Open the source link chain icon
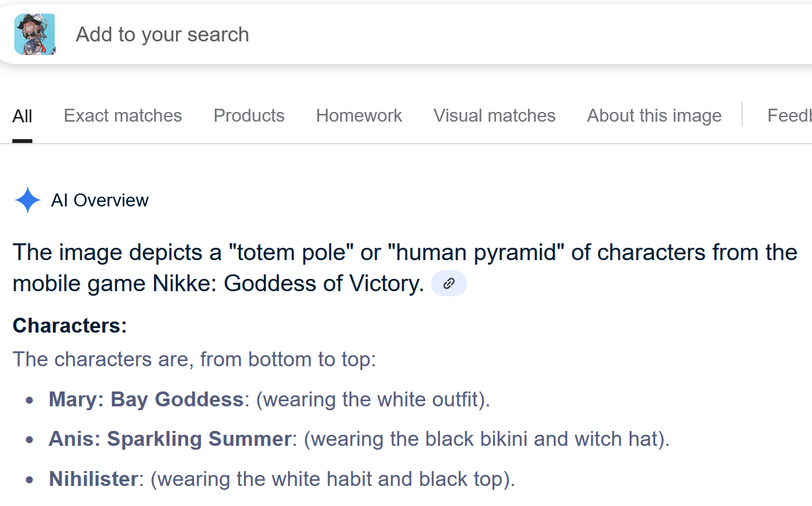 [x=449, y=283]
